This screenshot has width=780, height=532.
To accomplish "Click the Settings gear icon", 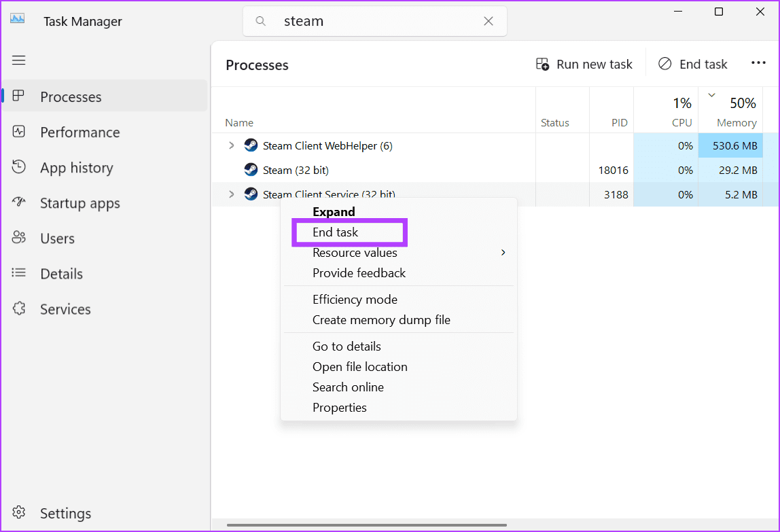I will coord(18,512).
